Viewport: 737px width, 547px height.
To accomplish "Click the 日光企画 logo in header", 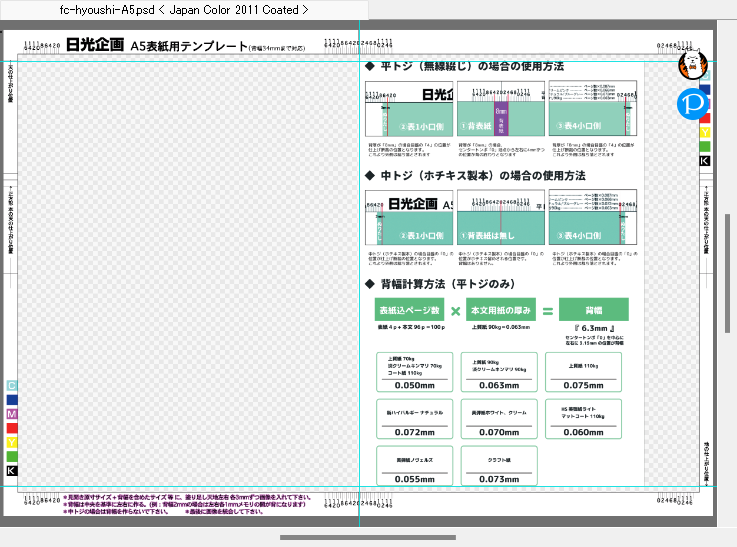I will (95, 45).
